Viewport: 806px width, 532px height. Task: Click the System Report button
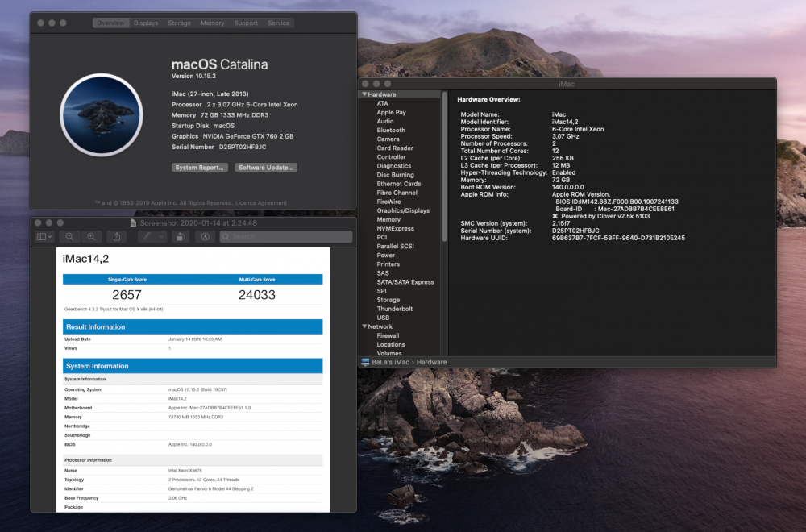(x=199, y=168)
